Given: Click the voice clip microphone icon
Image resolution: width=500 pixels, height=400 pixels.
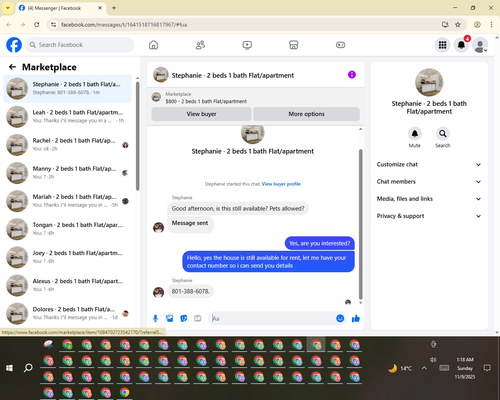Looking at the screenshot, I should point(155,318).
